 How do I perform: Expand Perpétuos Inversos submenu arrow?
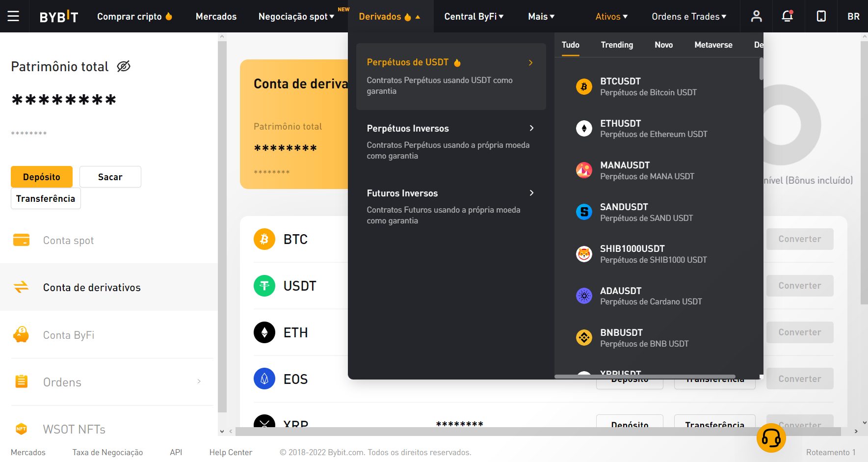pos(531,128)
